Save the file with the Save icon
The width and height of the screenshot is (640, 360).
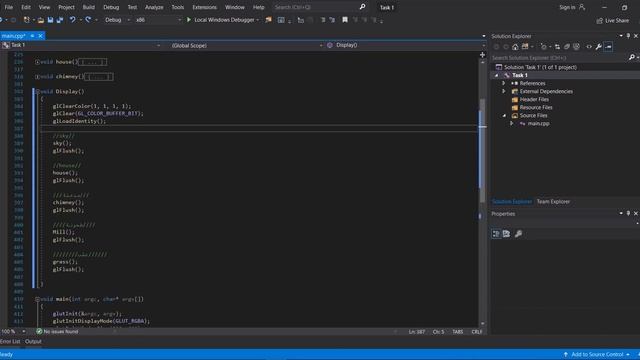[x=50, y=20]
